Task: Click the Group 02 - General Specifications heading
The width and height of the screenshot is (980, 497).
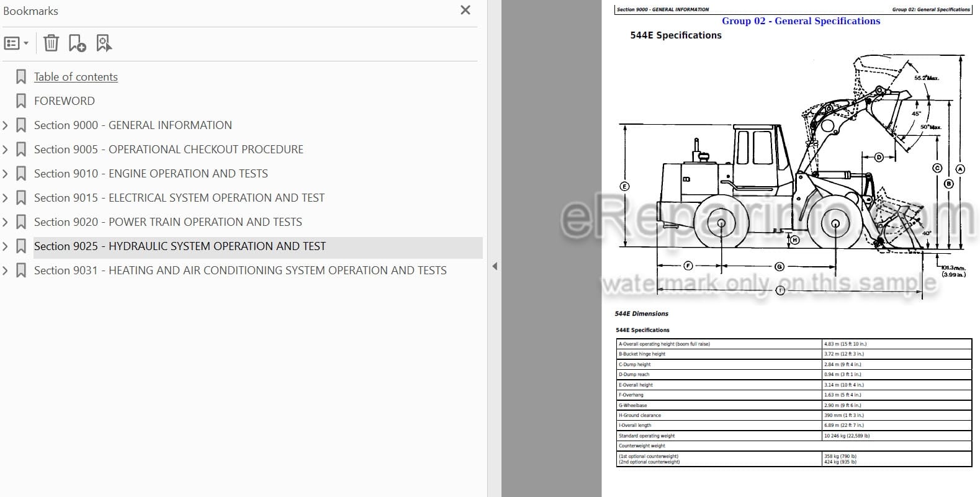Action: [801, 21]
